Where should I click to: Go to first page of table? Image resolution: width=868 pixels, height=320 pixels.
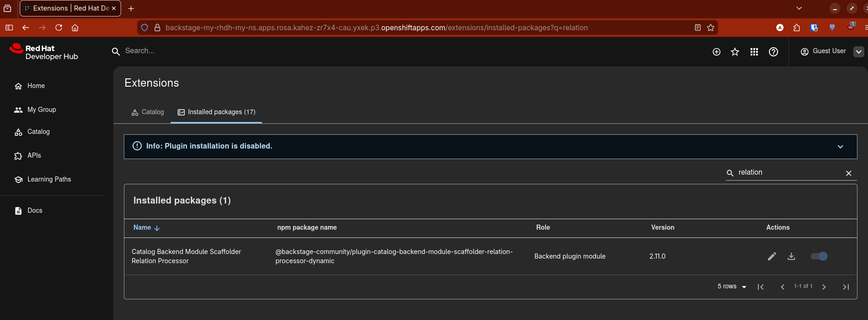click(761, 287)
